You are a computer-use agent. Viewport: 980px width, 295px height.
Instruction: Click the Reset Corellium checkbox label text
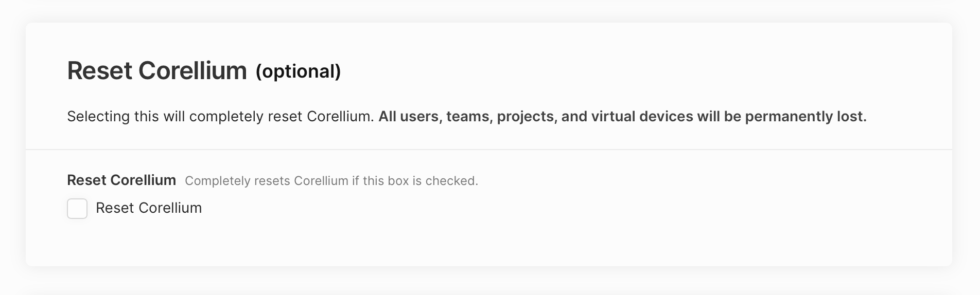click(149, 208)
